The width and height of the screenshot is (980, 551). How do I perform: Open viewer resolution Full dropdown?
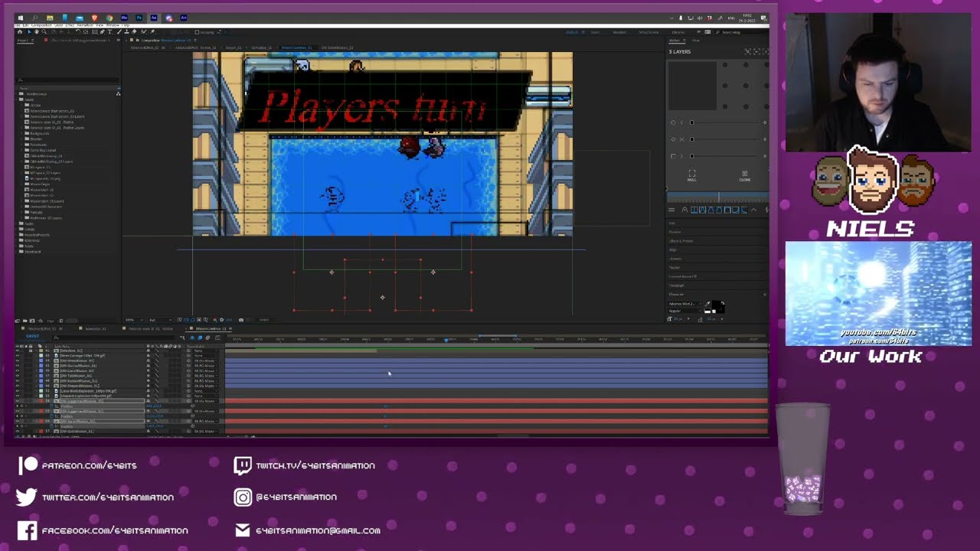161,320
